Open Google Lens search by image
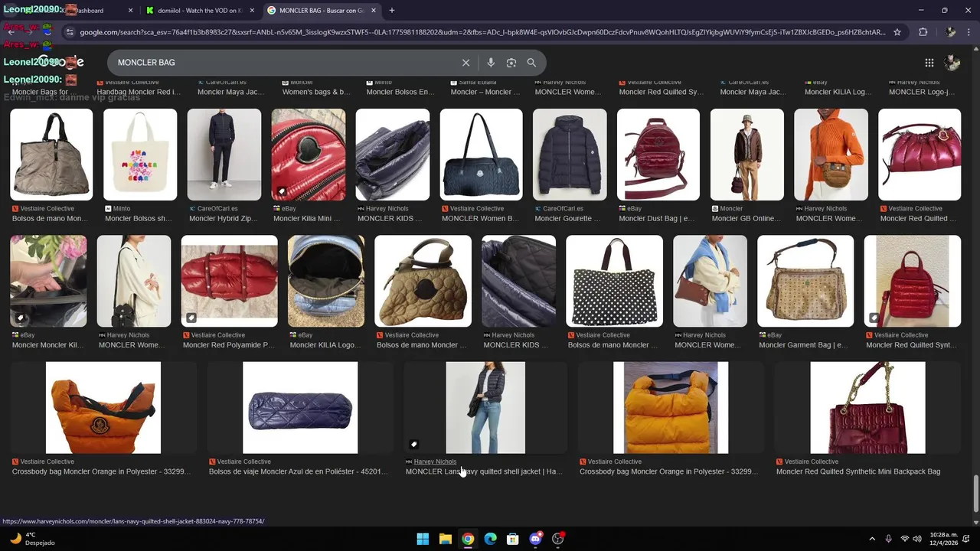Viewport: 980px width, 551px height. click(x=511, y=63)
